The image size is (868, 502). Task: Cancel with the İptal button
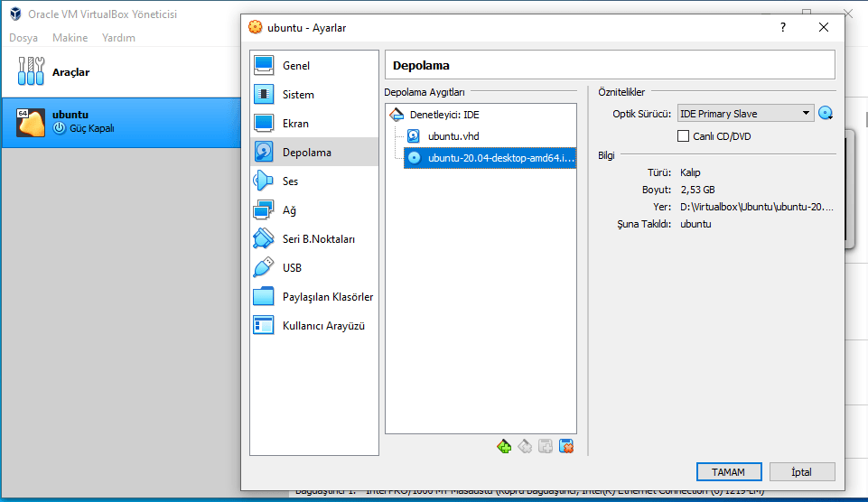tap(802, 472)
